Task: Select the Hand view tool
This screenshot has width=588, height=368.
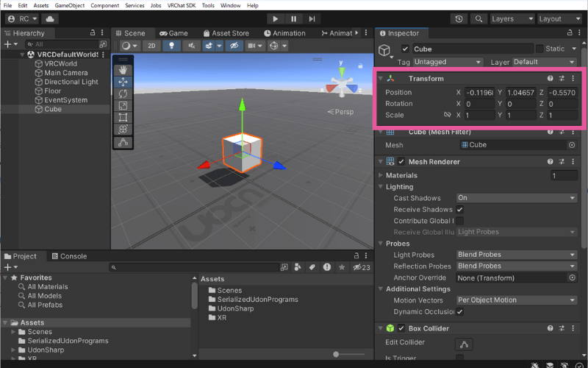Action: pos(123,70)
